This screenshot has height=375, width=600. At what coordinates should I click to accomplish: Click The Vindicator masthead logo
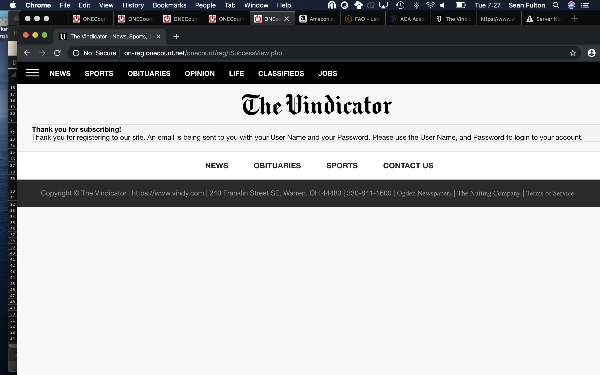[x=317, y=104]
